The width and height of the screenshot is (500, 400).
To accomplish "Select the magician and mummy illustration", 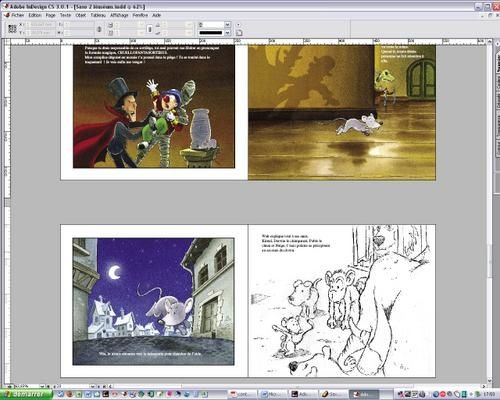I will pyautogui.click(x=154, y=107).
